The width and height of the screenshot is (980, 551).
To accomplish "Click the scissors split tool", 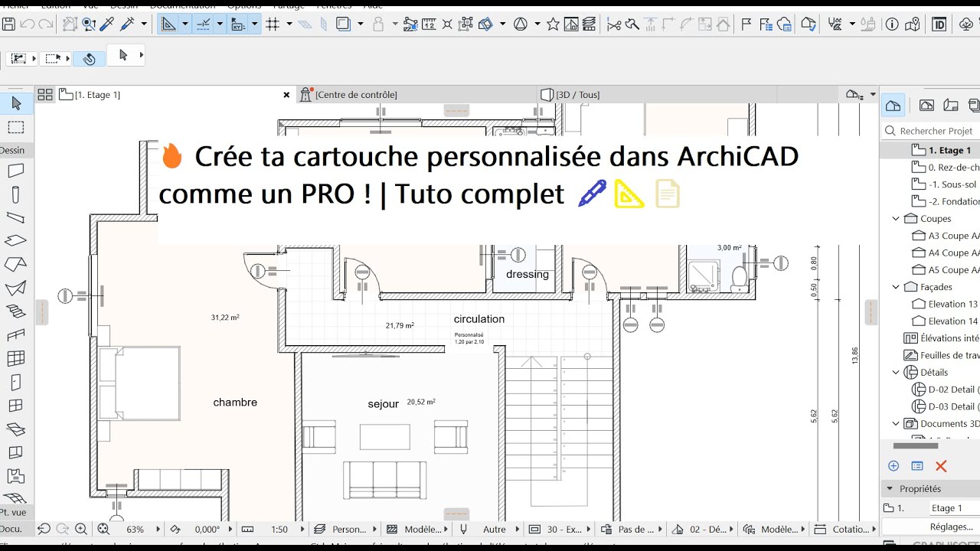I will [x=613, y=24].
